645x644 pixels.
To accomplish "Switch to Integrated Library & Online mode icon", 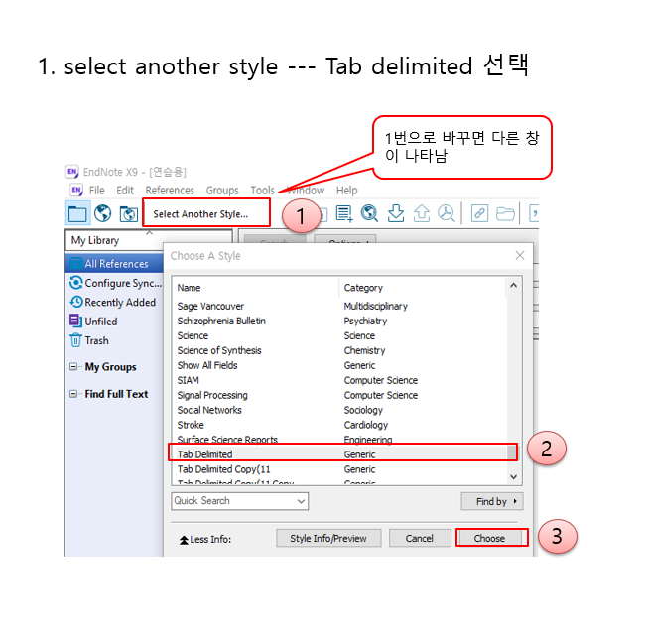I will [x=128, y=214].
